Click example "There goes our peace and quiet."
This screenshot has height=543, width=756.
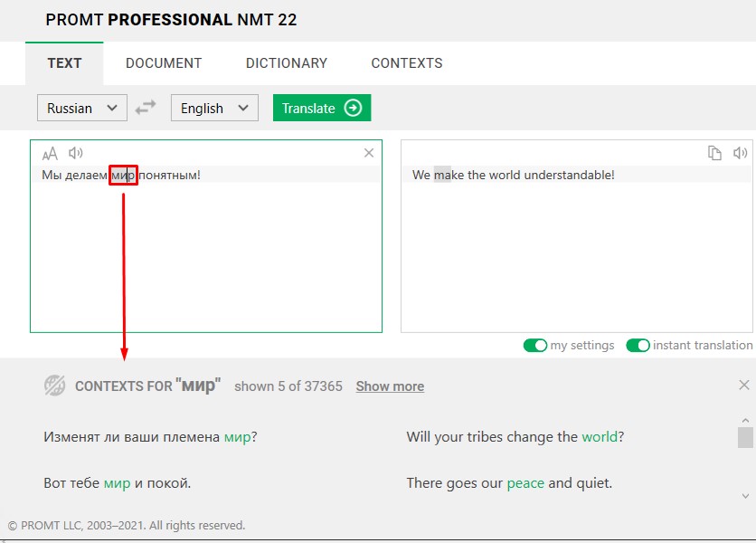click(509, 483)
